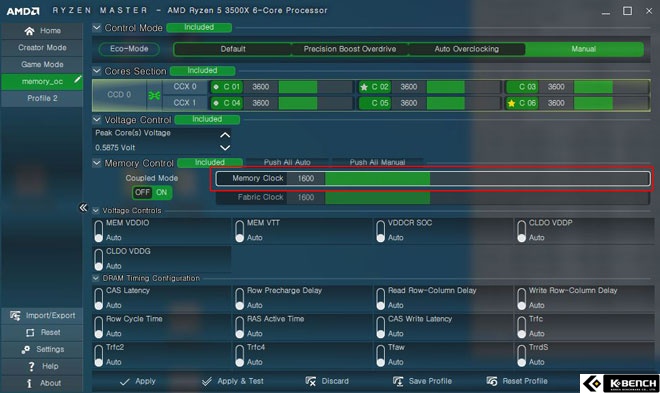Click the Import/Export icon
The image size is (660, 393).
tap(15, 316)
